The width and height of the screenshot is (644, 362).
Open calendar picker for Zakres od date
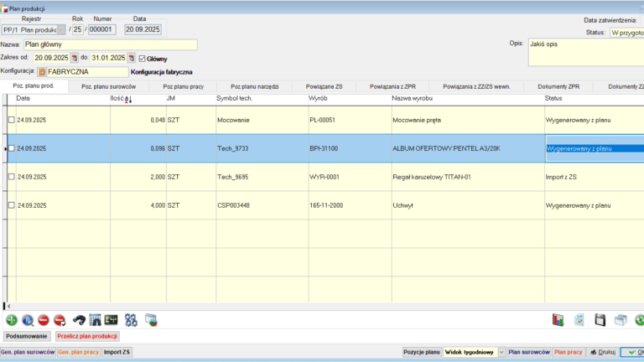click(74, 59)
